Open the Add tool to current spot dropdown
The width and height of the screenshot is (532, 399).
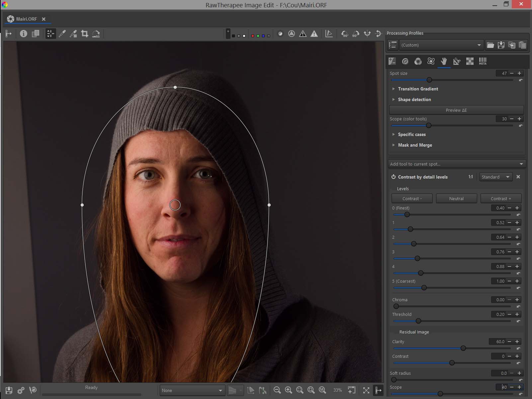coord(456,164)
